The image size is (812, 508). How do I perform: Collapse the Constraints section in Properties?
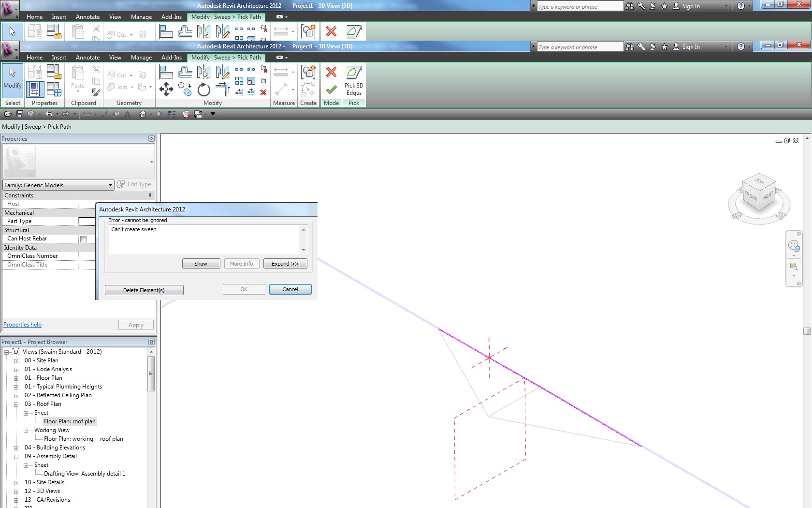(150, 195)
